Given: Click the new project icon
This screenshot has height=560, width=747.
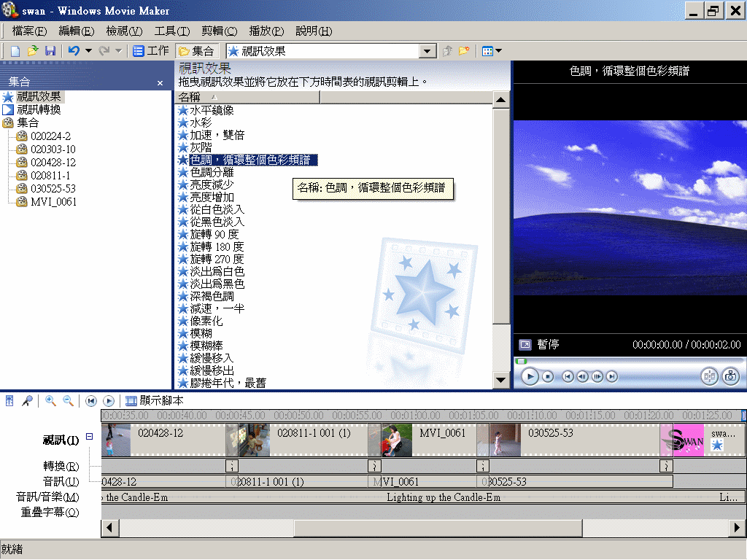Looking at the screenshot, I should pyautogui.click(x=15, y=50).
